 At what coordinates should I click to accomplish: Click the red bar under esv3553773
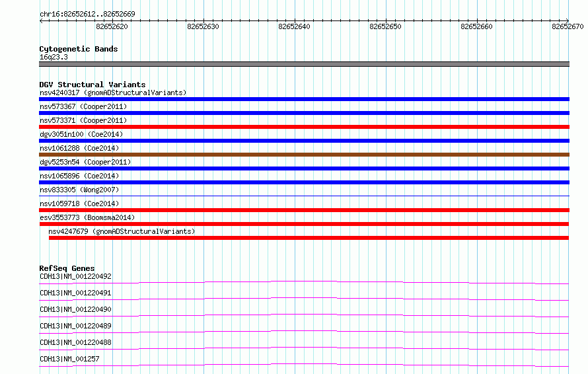[x=304, y=224]
